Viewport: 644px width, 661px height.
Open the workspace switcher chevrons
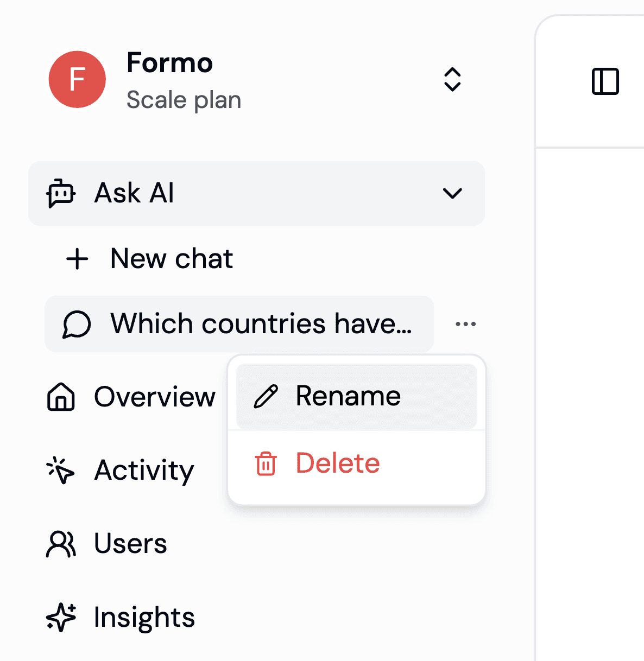[x=452, y=80]
